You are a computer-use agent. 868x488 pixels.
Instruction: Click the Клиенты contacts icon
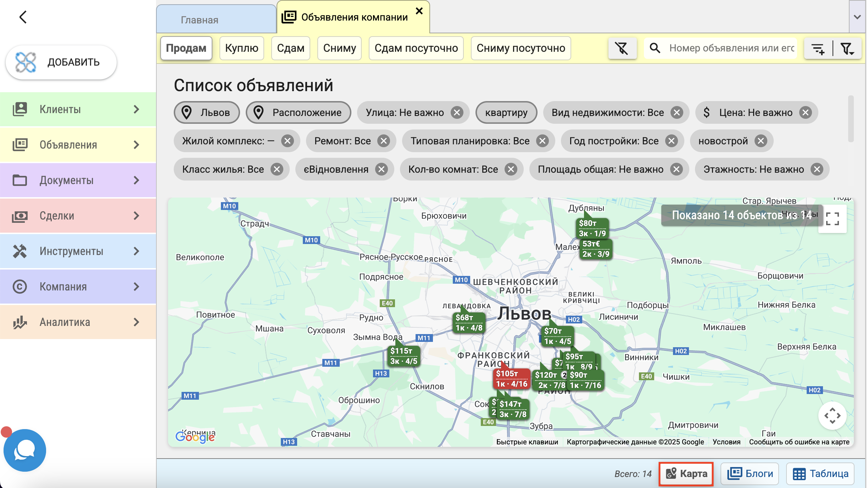(20, 109)
